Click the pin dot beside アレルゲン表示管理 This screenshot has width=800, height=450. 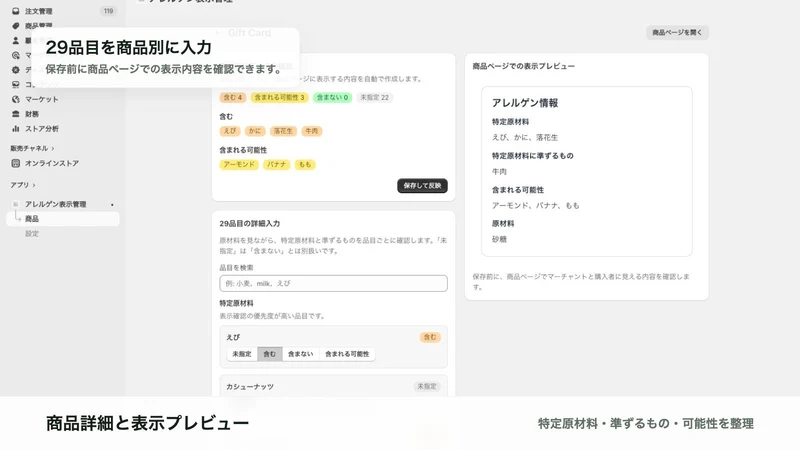(112, 205)
